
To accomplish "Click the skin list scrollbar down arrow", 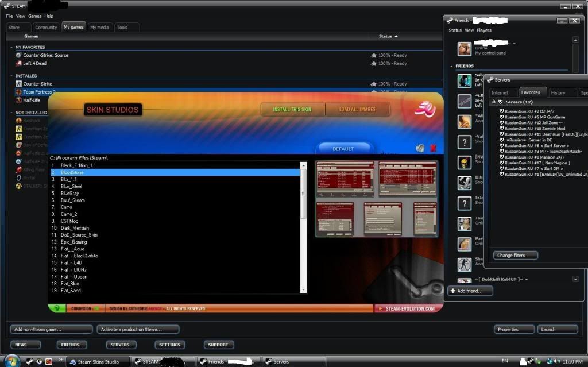I will 303,290.
